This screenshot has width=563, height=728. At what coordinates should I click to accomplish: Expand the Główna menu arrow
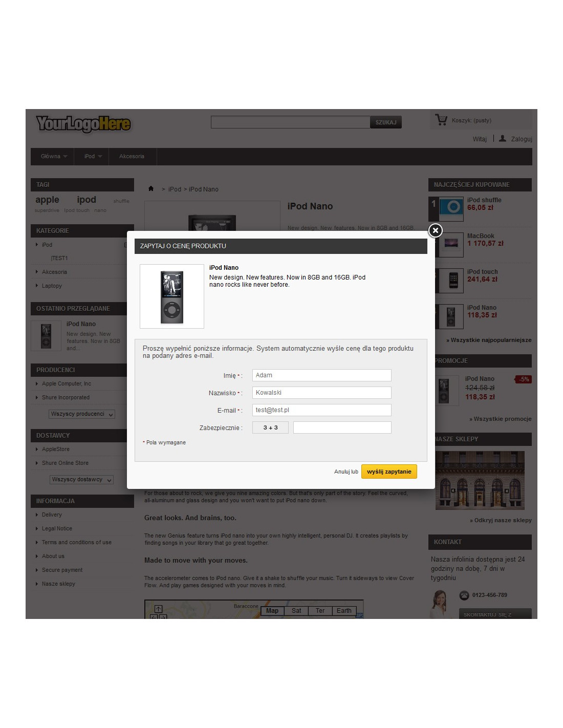tap(66, 157)
